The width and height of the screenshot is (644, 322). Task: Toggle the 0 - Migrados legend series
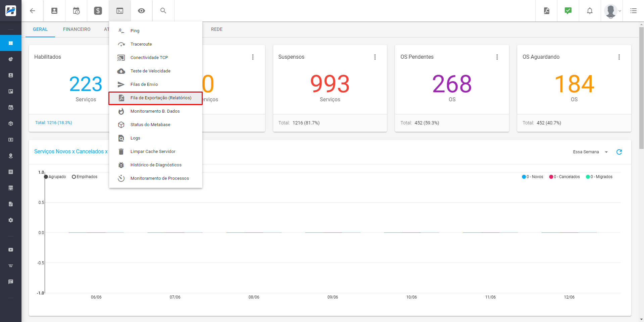click(599, 177)
